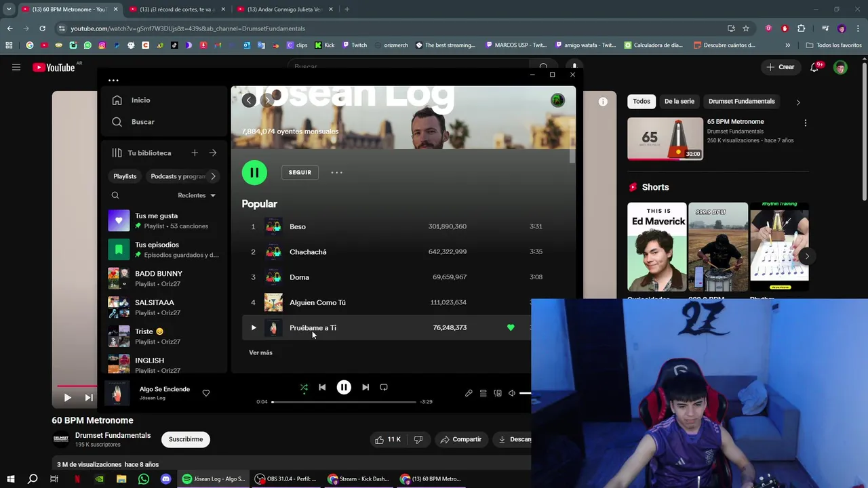This screenshot has height=488, width=868.
Task: Collapse Tu biblioteca panel
Action: [x=141, y=153]
